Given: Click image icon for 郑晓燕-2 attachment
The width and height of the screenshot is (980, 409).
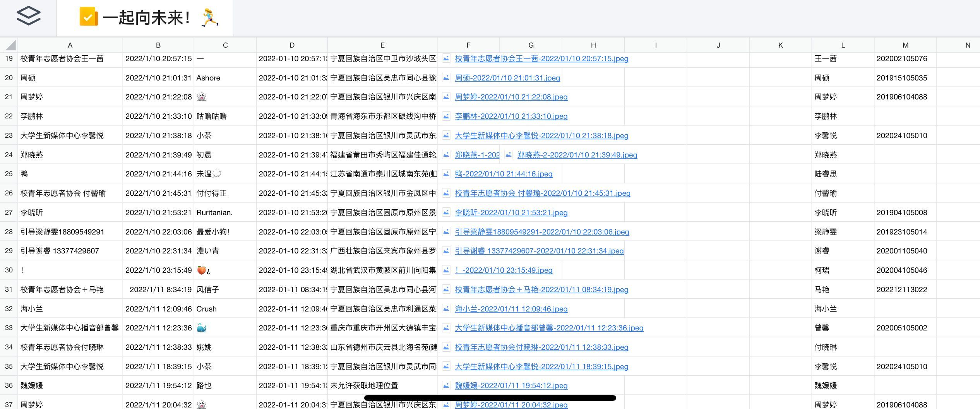Looking at the screenshot, I should pyautogui.click(x=509, y=155).
